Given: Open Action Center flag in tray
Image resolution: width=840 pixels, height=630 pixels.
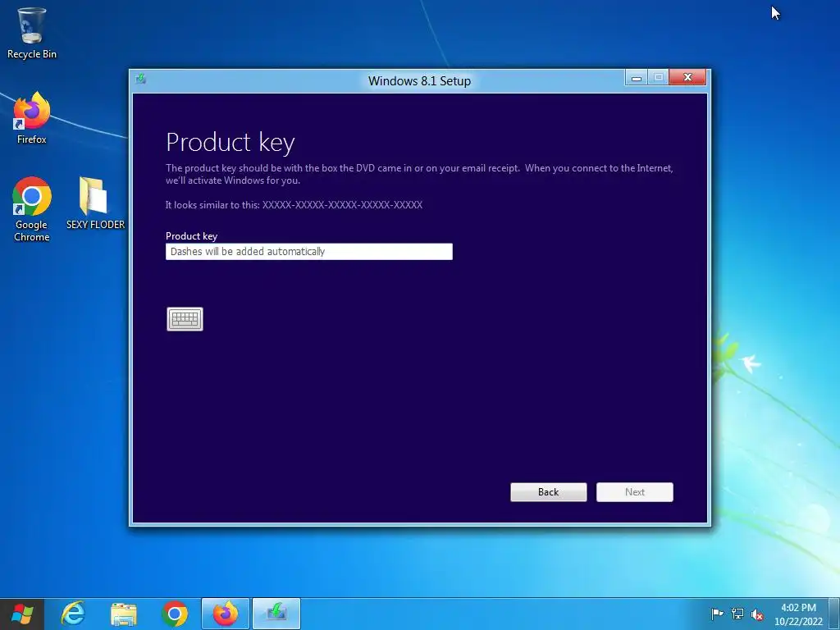Looking at the screenshot, I should [x=717, y=614].
